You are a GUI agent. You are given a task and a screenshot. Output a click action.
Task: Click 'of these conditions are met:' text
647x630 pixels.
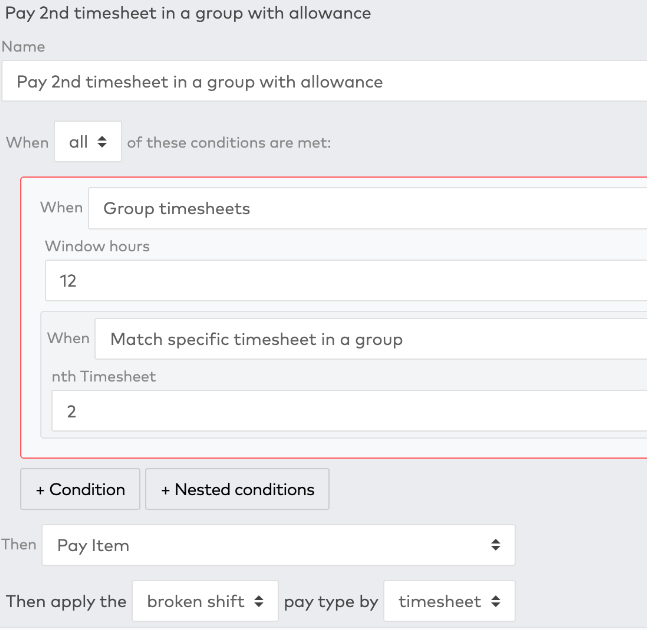point(229,143)
